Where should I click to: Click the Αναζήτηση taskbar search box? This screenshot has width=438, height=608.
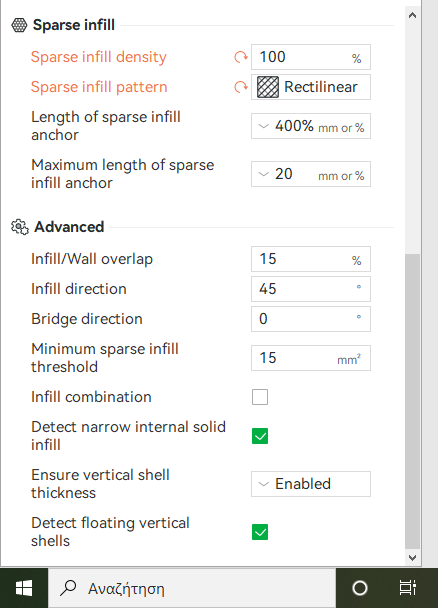[x=192, y=588]
